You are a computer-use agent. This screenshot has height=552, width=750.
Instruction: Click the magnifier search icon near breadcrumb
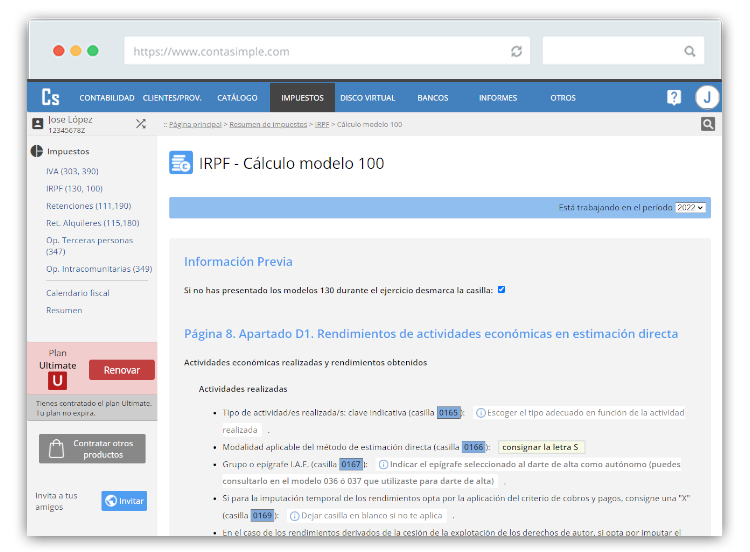click(x=708, y=124)
